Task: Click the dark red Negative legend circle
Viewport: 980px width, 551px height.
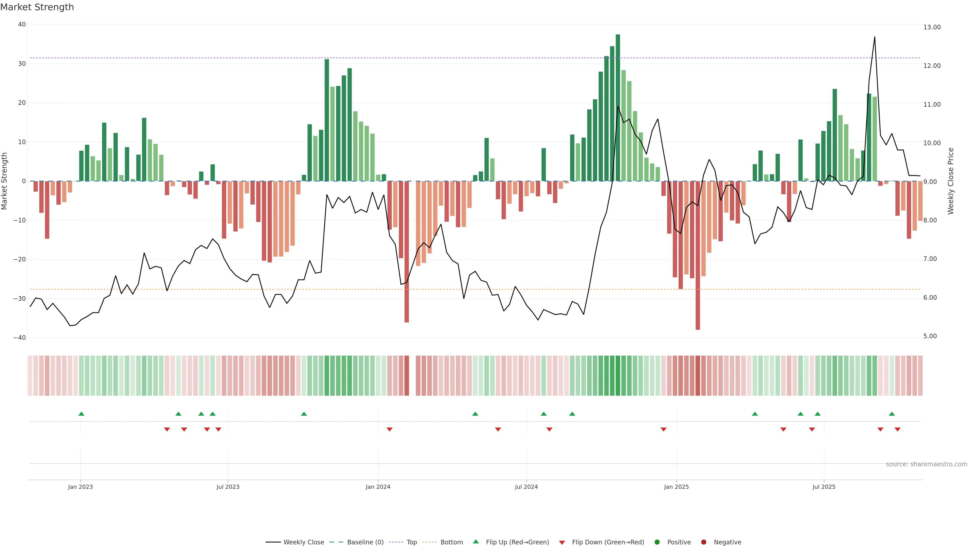Action: pos(703,542)
